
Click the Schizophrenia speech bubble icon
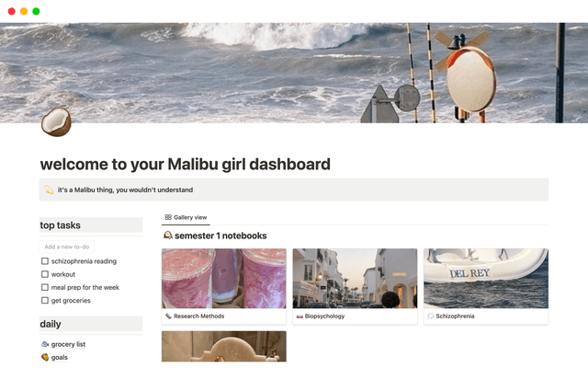[x=431, y=316]
